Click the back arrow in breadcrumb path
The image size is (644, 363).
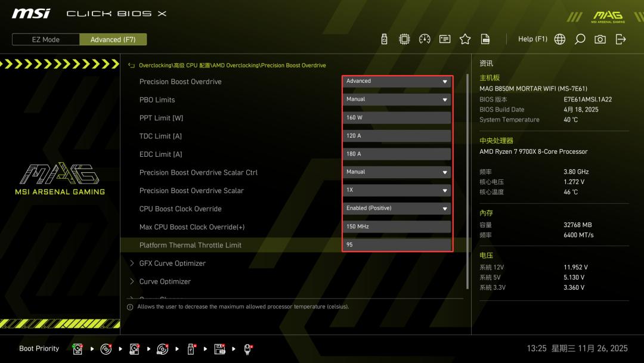(132, 66)
